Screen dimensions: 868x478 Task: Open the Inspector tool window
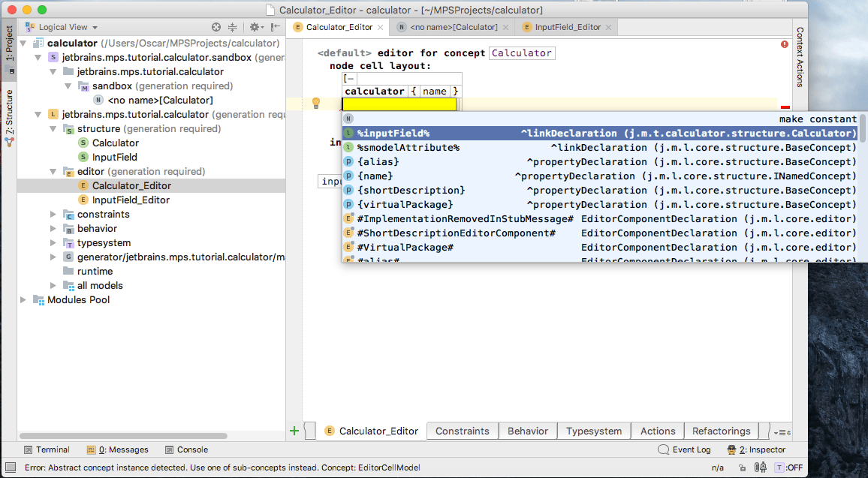click(756, 449)
